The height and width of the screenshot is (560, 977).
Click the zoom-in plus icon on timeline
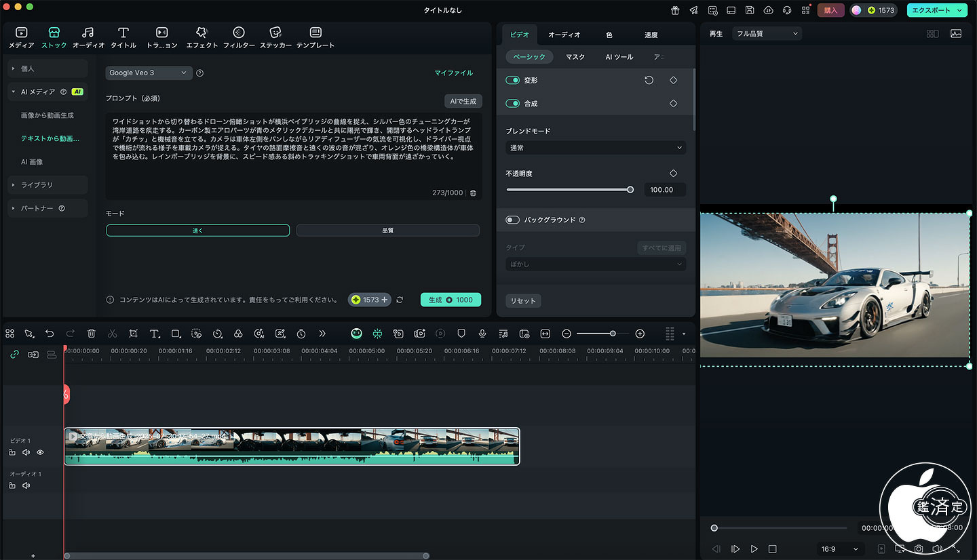(x=640, y=334)
